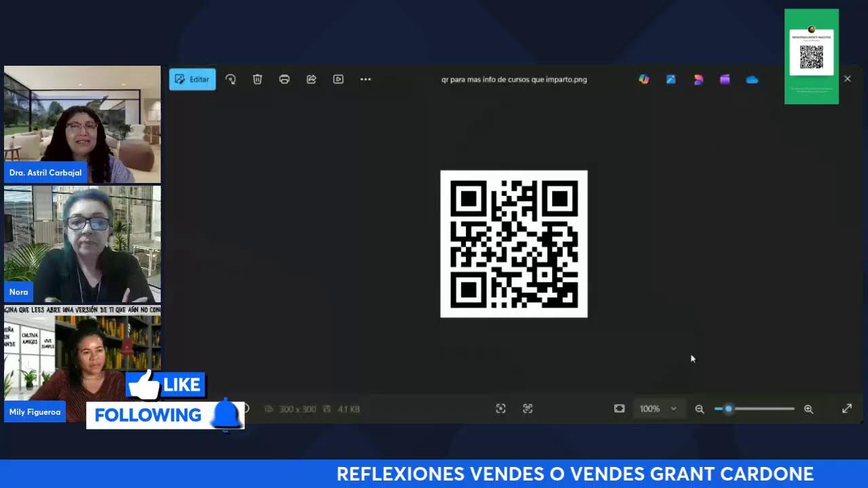Screen dimensions: 868x488
Task: Click the 300 x 300 dimensions text
Action: click(298, 409)
